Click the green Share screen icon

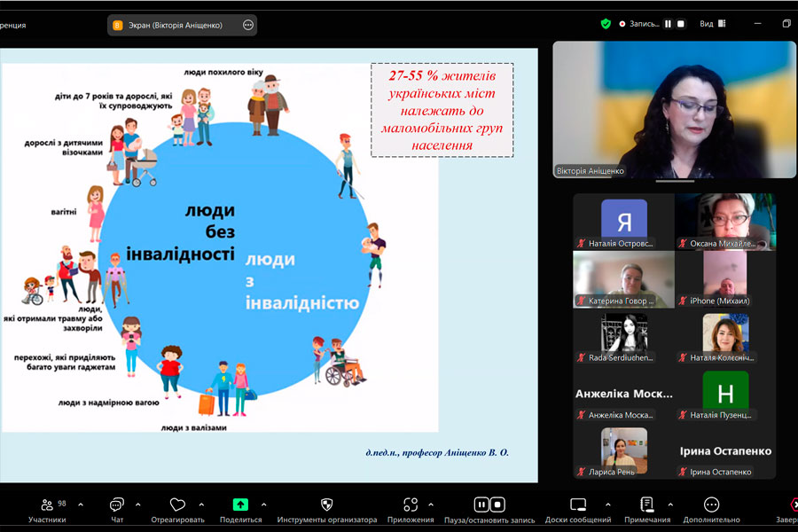click(x=240, y=505)
